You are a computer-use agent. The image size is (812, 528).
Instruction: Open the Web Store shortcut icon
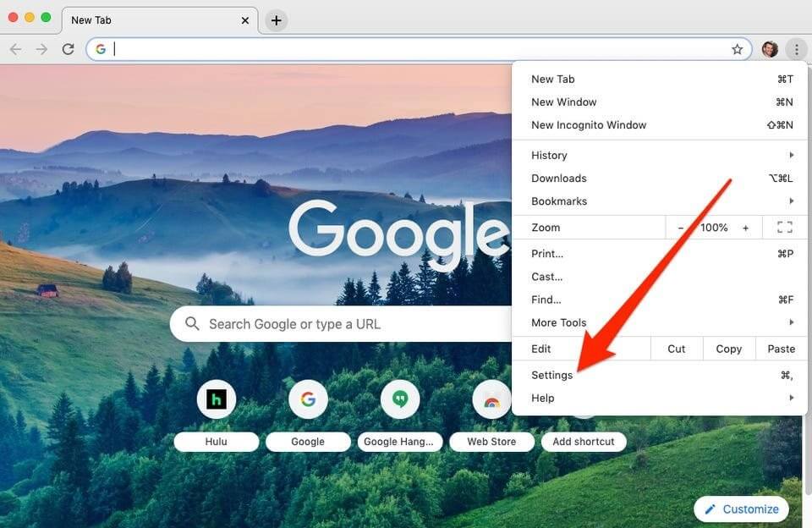click(x=491, y=399)
